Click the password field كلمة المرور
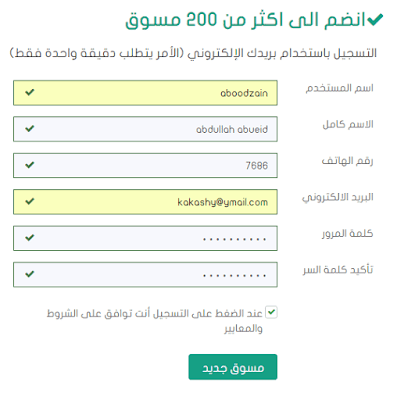 coord(145,238)
